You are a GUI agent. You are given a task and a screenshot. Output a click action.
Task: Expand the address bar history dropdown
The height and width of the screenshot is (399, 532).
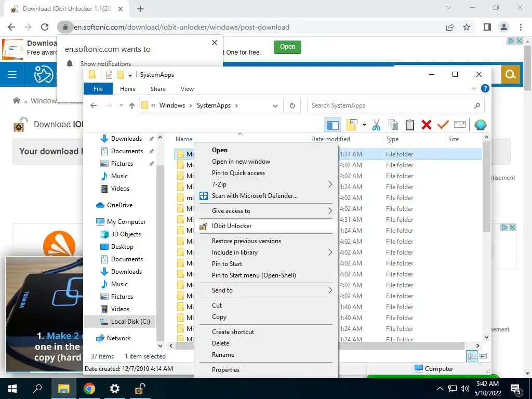click(x=275, y=106)
